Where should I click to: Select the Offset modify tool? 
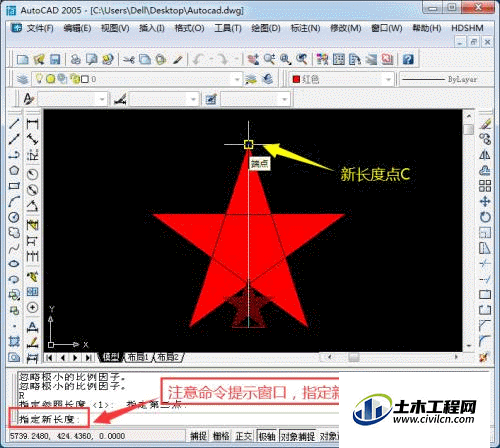[485, 170]
